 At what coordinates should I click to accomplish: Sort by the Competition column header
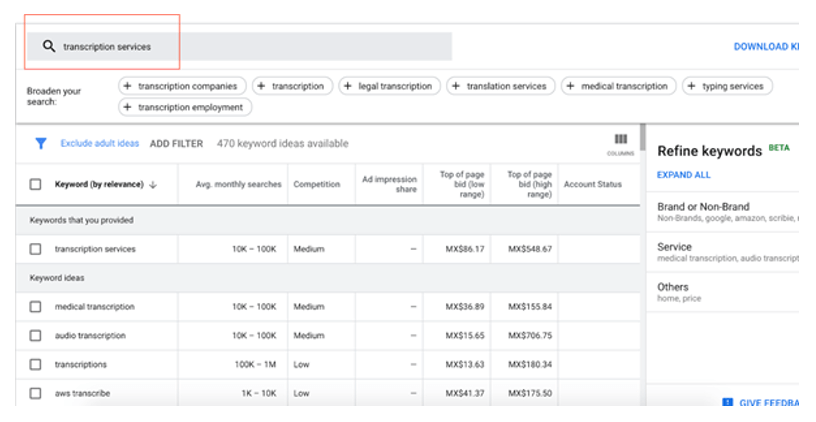tap(315, 185)
